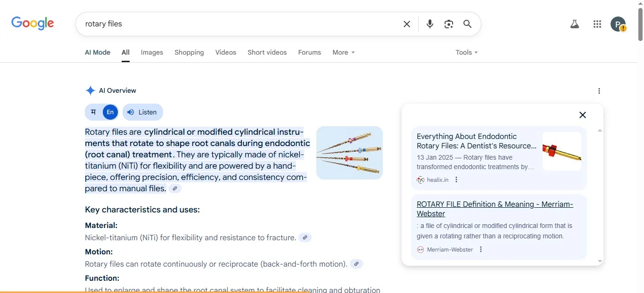Screen dimensions: 644x293
Task: Select the All results tab
Action: coord(125,52)
